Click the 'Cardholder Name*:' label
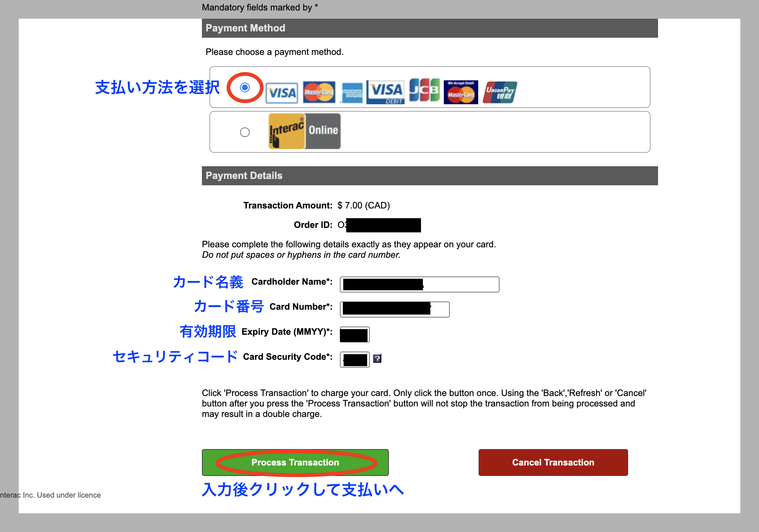This screenshot has width=759, height=532. pos(292,282)
